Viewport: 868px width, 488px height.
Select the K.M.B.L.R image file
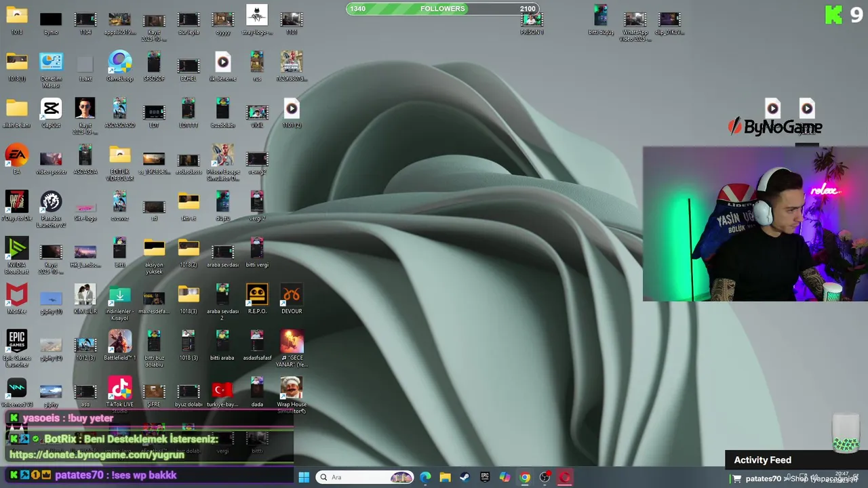[x=85, y=299]
